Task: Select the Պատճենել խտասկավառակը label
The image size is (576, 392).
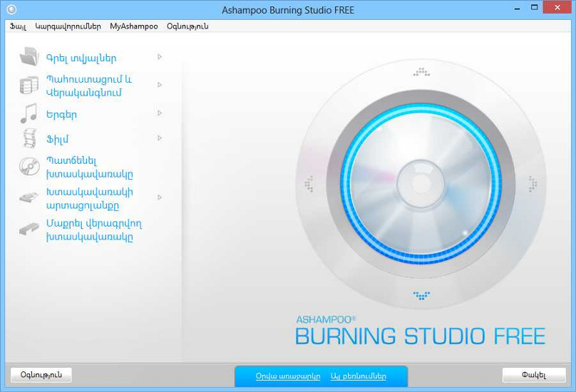Action: coord(90,167)
